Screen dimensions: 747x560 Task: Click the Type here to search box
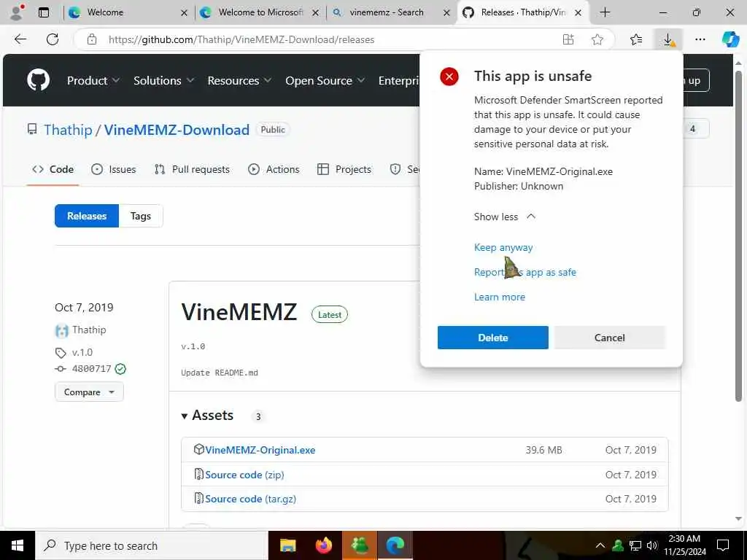coord(152,545)
